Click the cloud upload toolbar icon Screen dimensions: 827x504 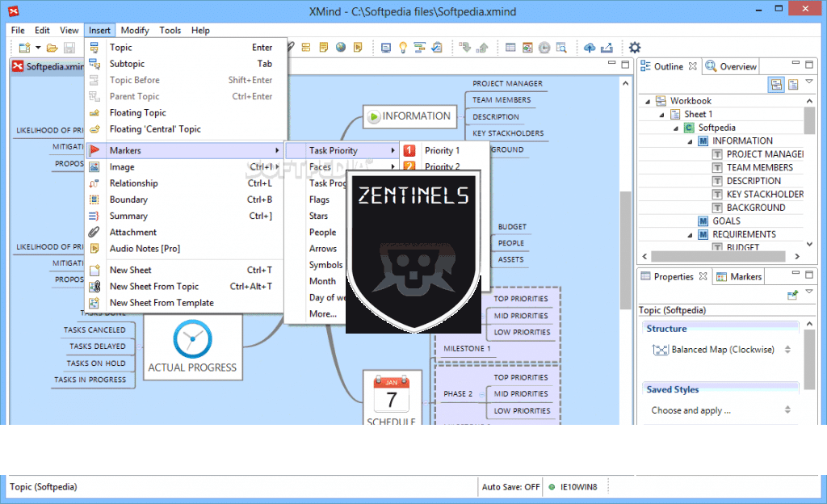coord(590,48)
